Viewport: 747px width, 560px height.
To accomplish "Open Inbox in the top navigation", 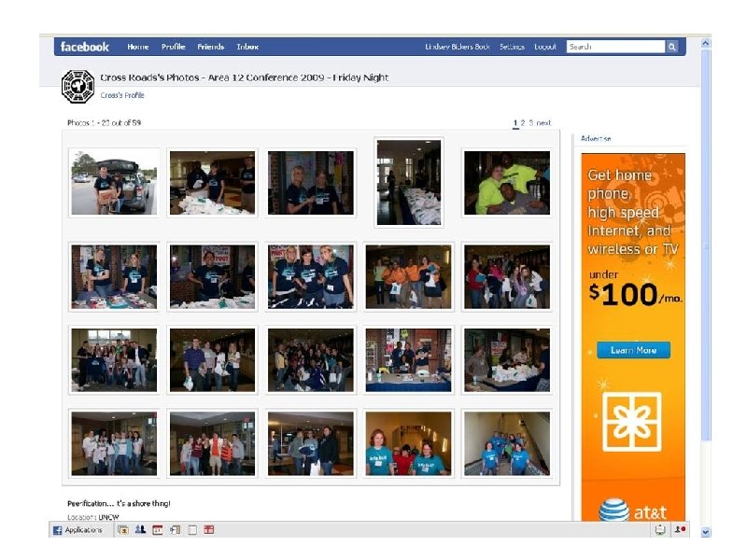I will pyautogui.click(x=247, y=47).
